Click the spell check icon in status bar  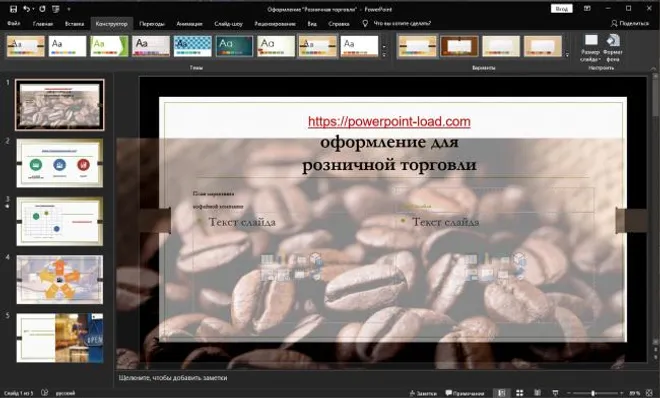coord(44,393)
